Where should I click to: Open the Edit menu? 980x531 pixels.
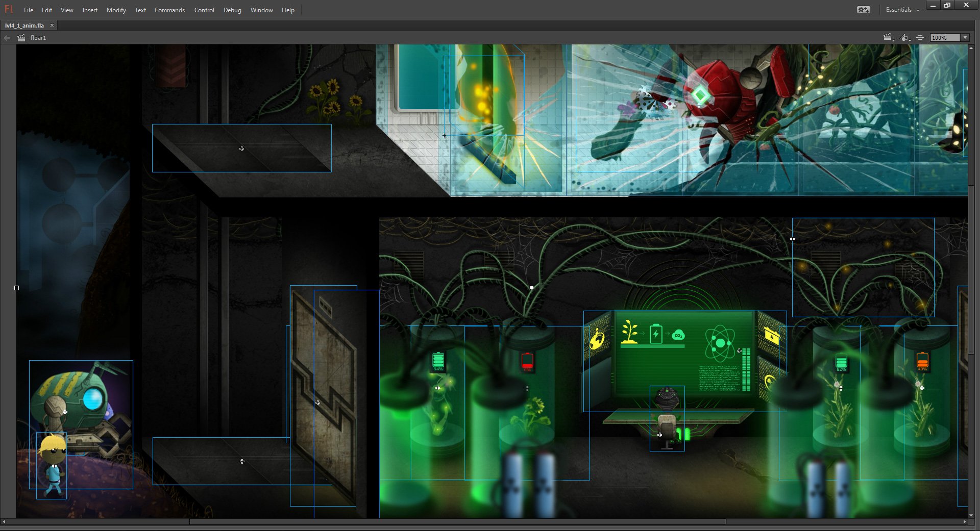point(47,10)
